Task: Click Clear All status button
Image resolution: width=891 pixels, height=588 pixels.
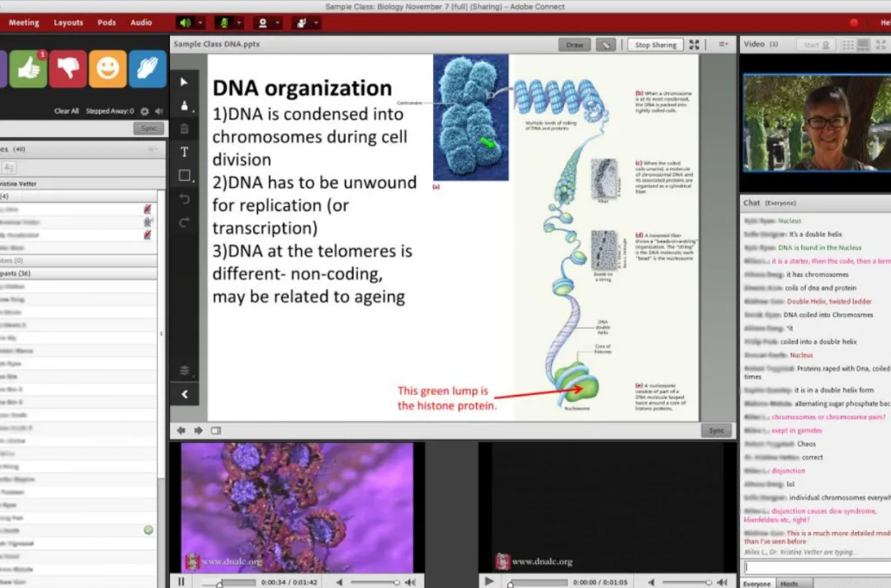Action: 66,111
